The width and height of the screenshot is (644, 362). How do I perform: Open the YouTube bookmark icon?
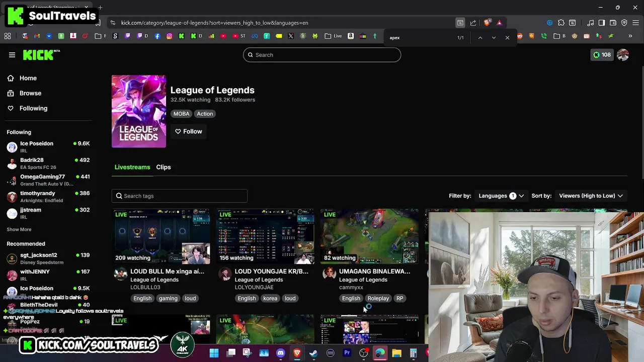pyautogui.click(x=223, y=36)
